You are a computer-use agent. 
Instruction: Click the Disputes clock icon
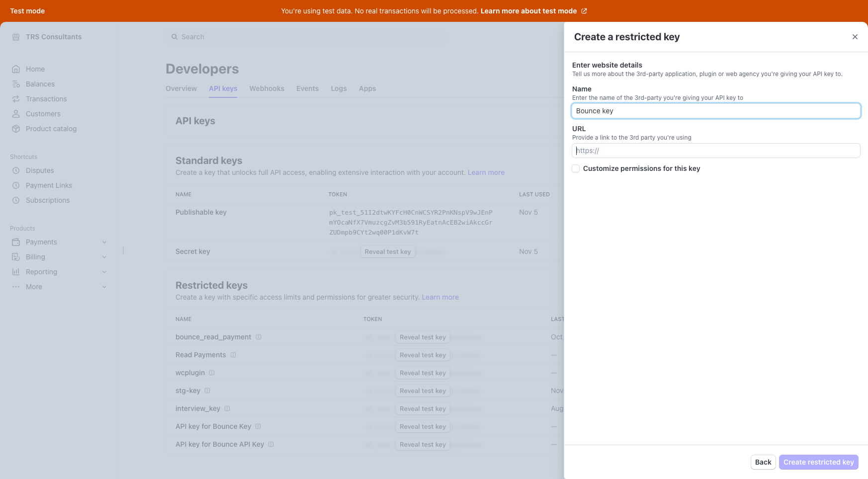click(x=16, y=170)
